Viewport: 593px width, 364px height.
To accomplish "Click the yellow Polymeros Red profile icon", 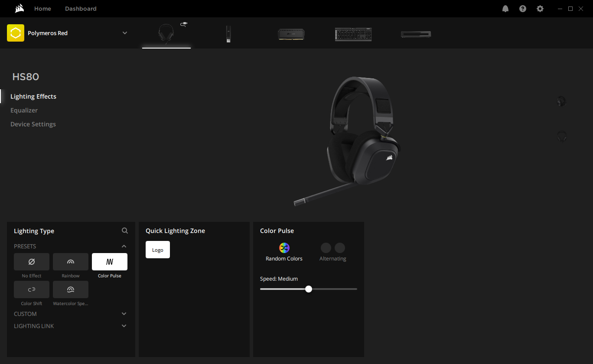I will tap(16, 33).
